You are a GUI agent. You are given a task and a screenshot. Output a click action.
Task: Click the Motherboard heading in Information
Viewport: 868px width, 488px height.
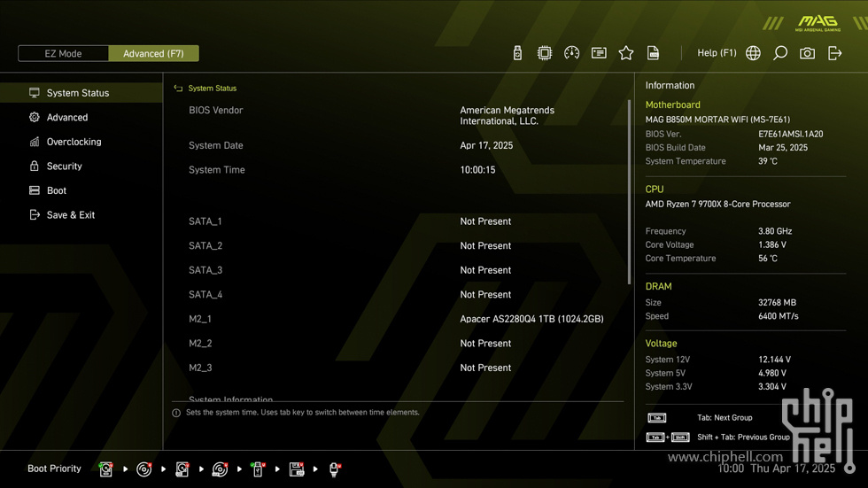[672, 105]
